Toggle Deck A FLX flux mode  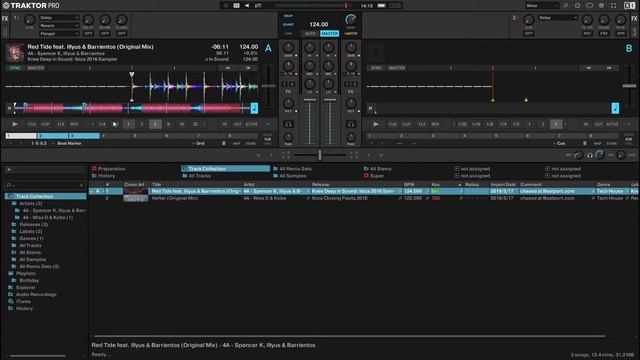pos(61,124)
